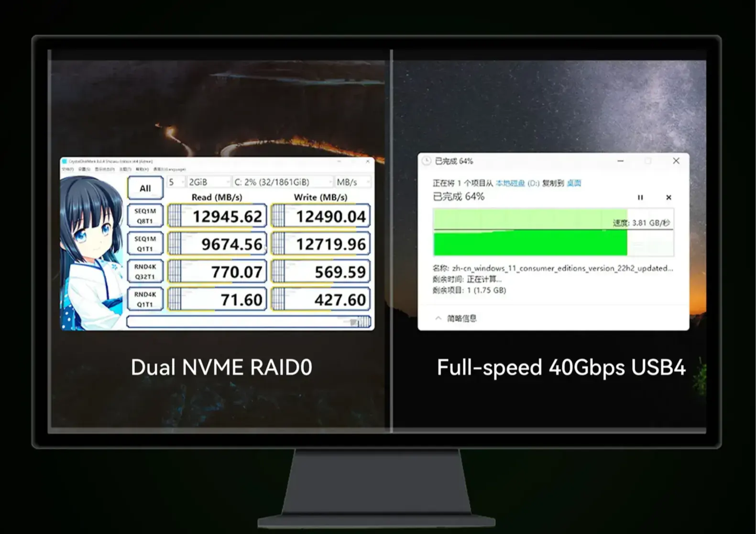Open the 桌面 destination link
This screenshot has width=756, height=534.
(574, 183)
